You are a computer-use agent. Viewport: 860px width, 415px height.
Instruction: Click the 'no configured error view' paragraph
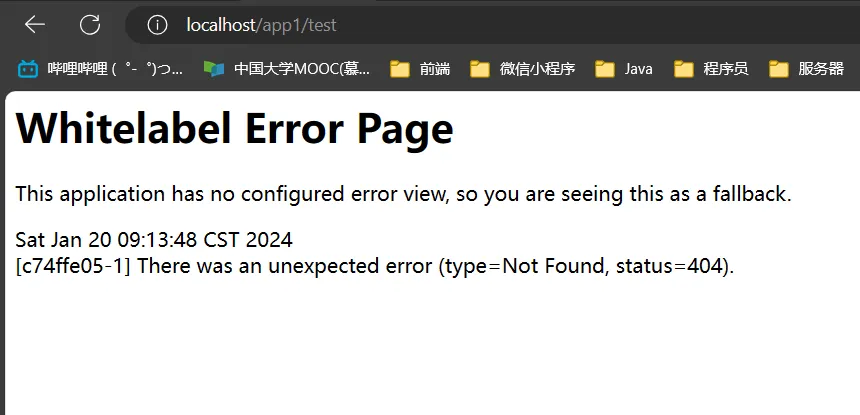[403, 194]
